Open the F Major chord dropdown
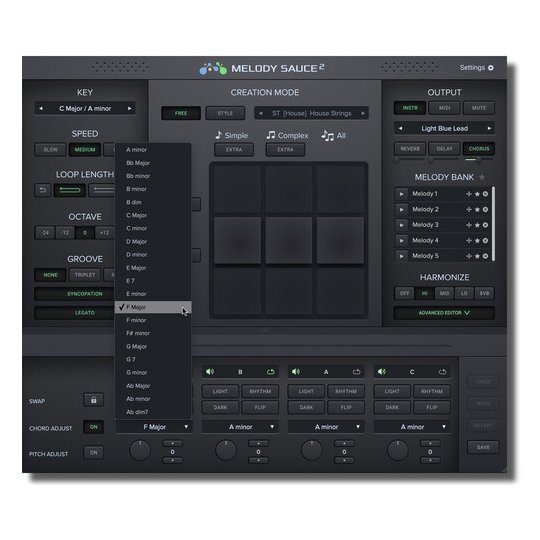Image resolution: width=540 pixels, height=540 pixels. pos(154,427)
